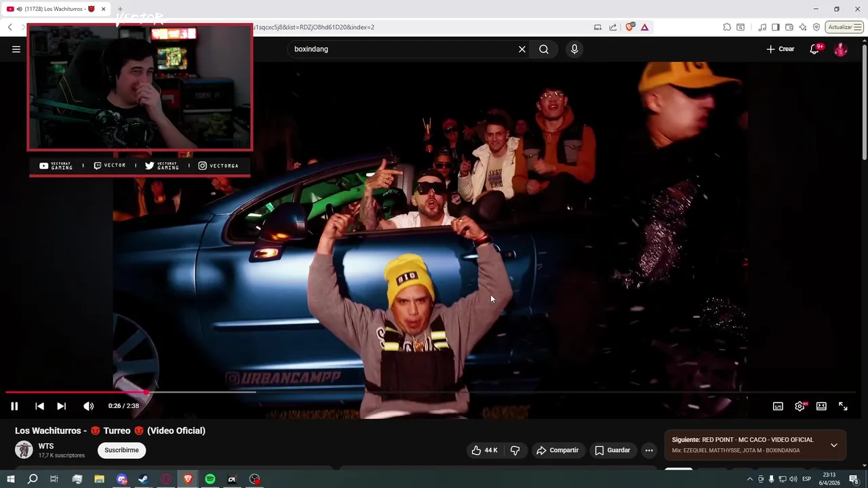The height and width of the screenshot is (488, 868).
Task: Open the YouTube hamburger guide menu
Action: tap(16, 49)
